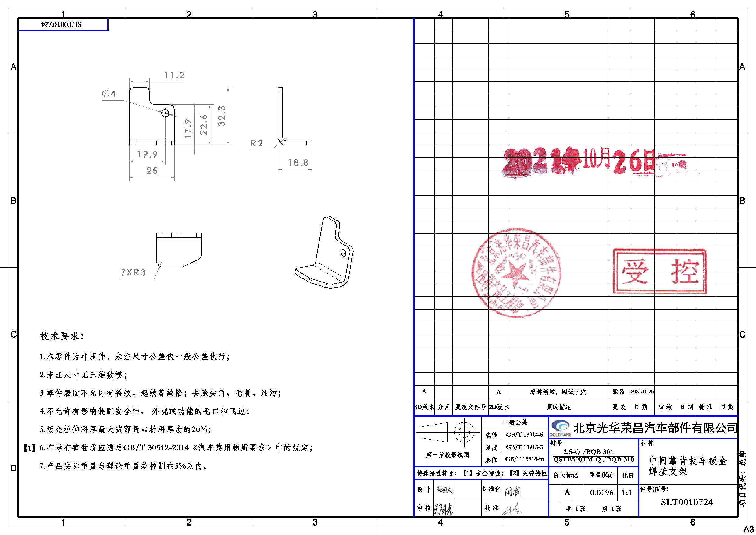Click the first-angle projection symbol
Image resolution: width=756 pixels, height=535 pixels.
[x=447, y=432]
